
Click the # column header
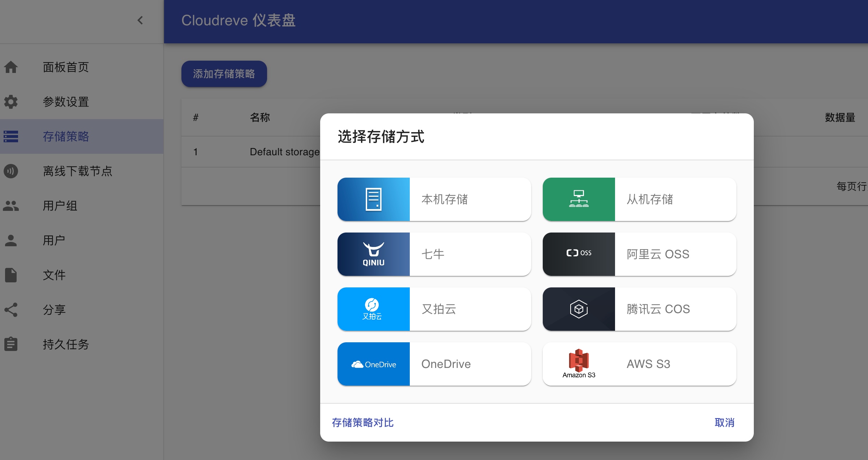pos(195,117)
